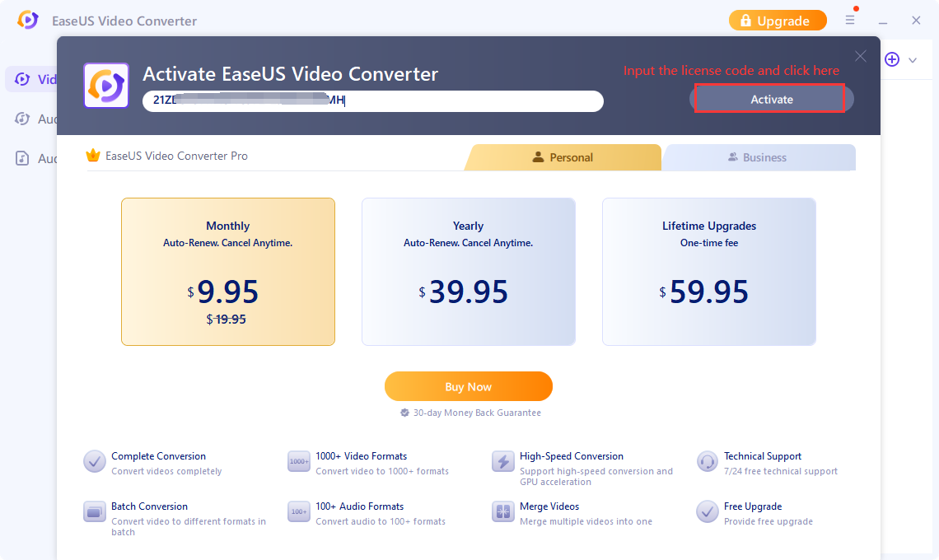Viewport: 939px width, 560px height.
Task: Click the 30-day Money Back Guarantee text
Action: pos(477,413)
